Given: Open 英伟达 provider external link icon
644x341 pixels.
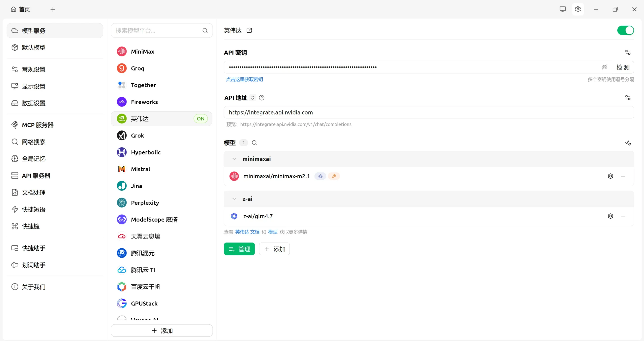Looking at the screenshot, I should [x=249, y=30].
